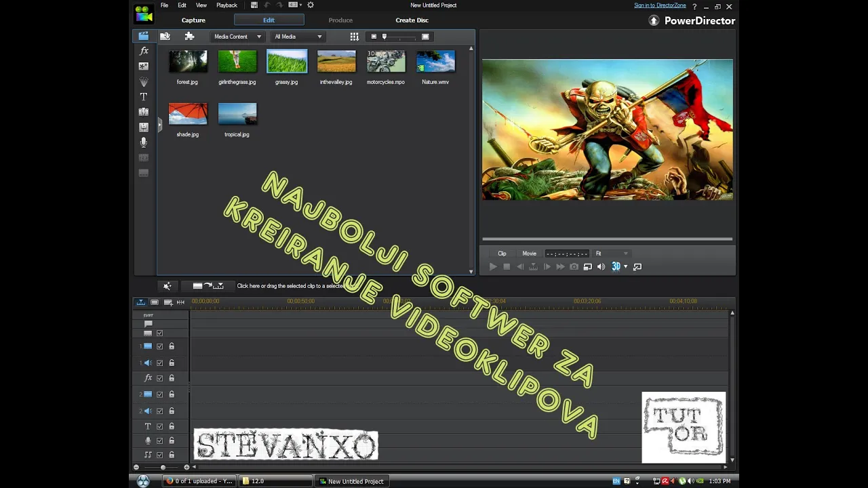The width and height of the screenshot is (868, 488).
Task: Open the Fit zoom dropdown
Action: coord(612,253)
